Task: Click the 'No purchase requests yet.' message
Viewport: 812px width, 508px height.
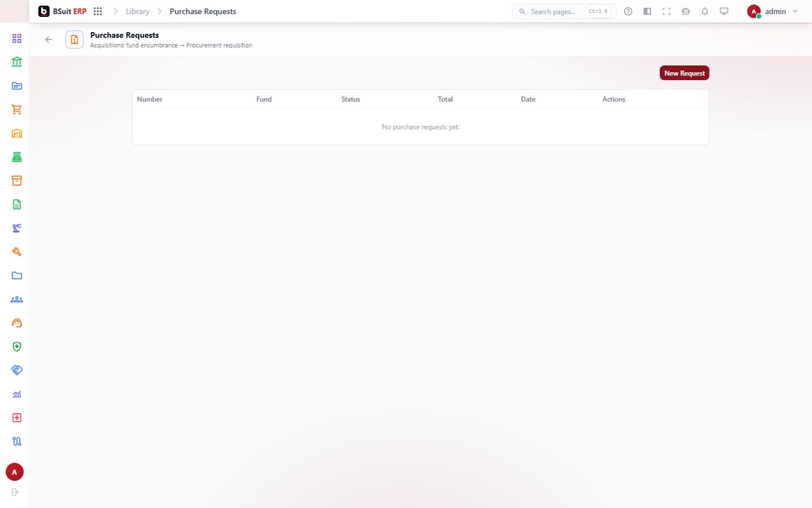Action: [x=421, y=127]
